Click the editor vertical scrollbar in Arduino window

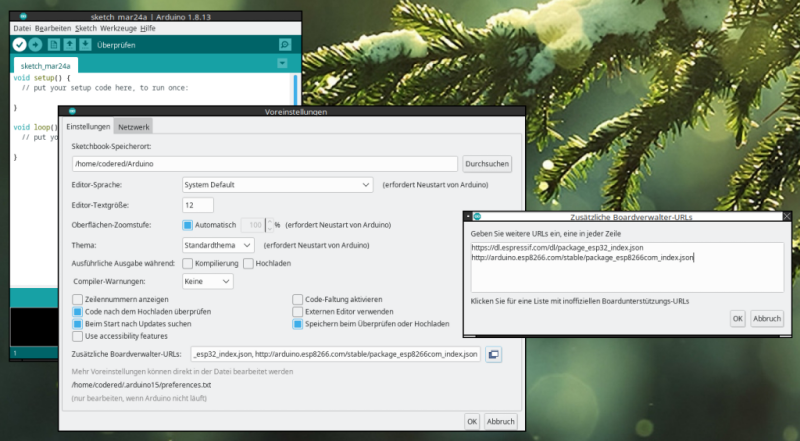295,89
